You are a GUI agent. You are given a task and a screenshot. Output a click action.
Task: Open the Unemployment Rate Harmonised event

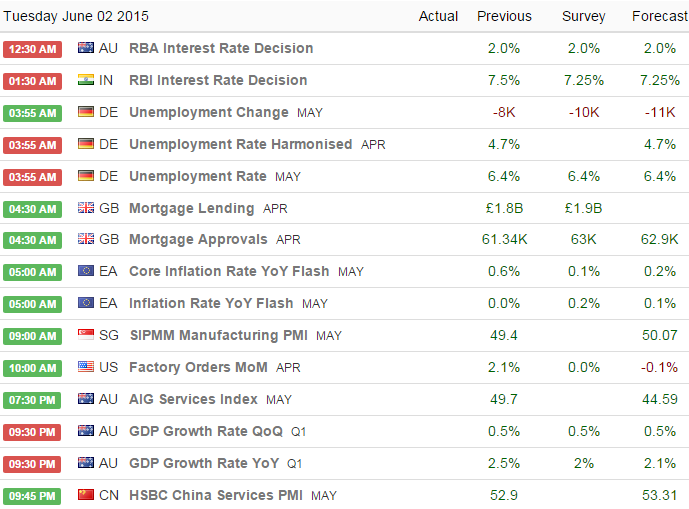(240, 144)
